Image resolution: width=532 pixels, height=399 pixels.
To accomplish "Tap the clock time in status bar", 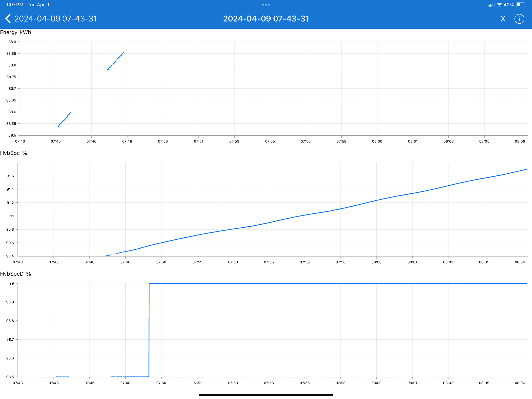I will click(x=15, y=5).
